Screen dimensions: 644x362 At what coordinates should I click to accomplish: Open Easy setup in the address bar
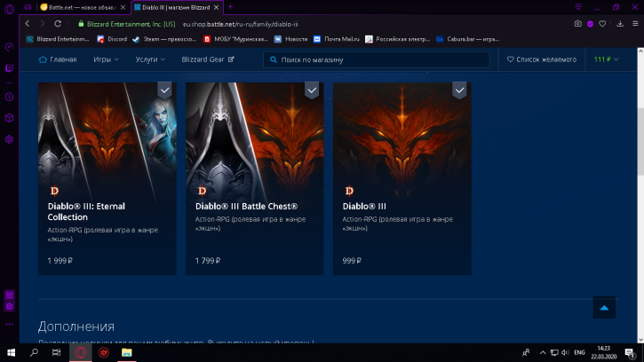coord(635,24)
